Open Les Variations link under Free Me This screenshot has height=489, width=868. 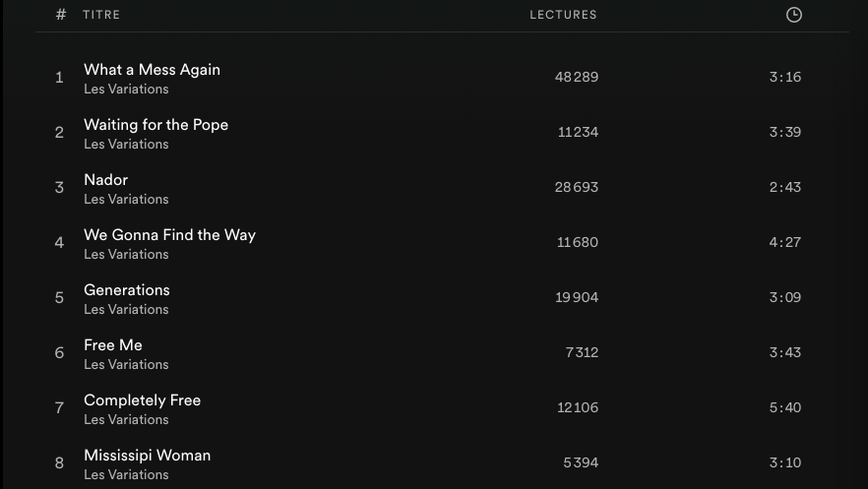pos(126,365)
